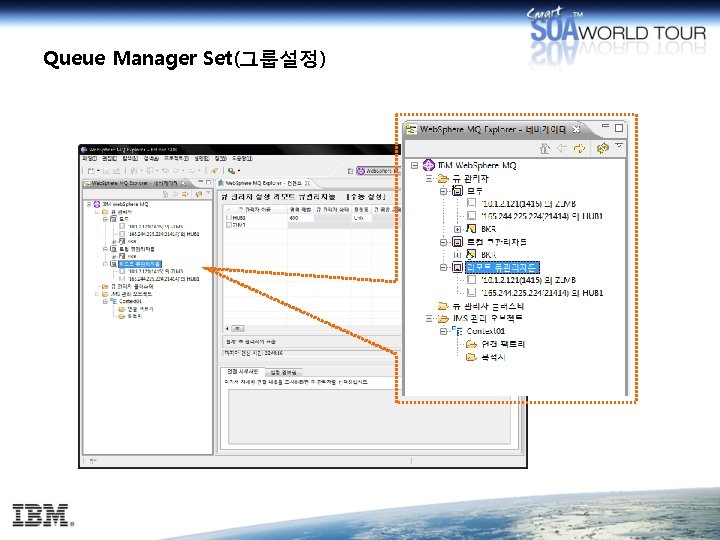Image resolution: width=720 pixels, height=540 pixels.
Task: Click the New icon in main window toolbar
Action: pos(91,171)
